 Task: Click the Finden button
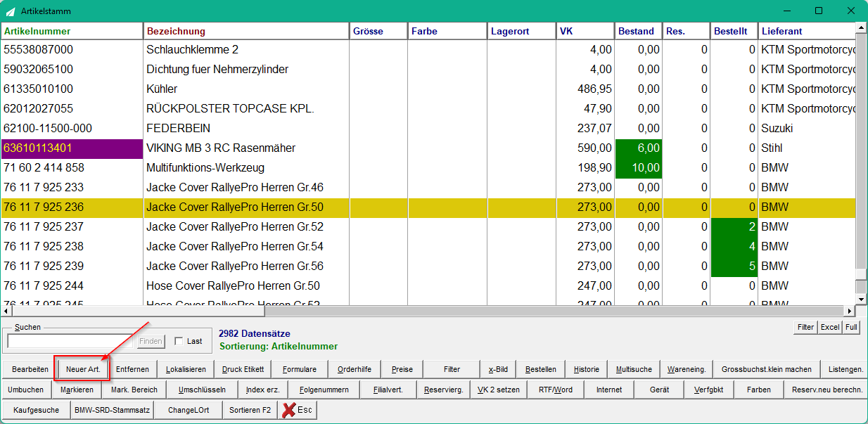click(151, 341)
